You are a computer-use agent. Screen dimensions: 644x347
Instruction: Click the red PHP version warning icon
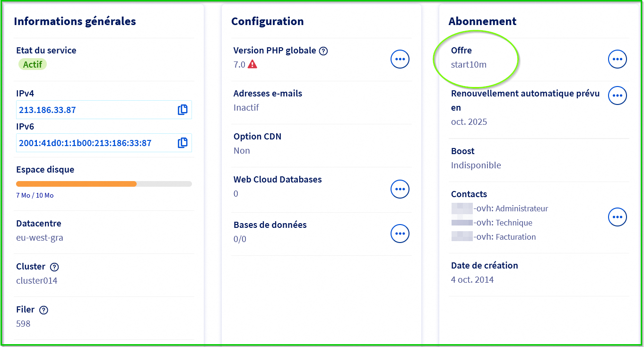[252, 65]
